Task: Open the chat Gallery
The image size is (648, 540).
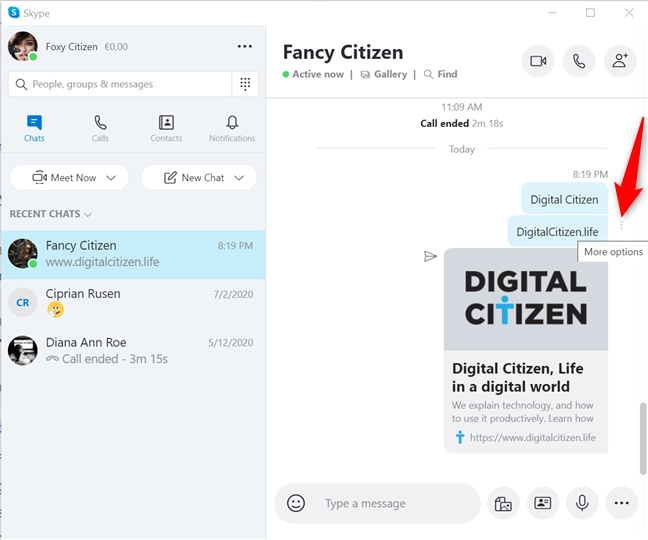Action: [384, 74]
